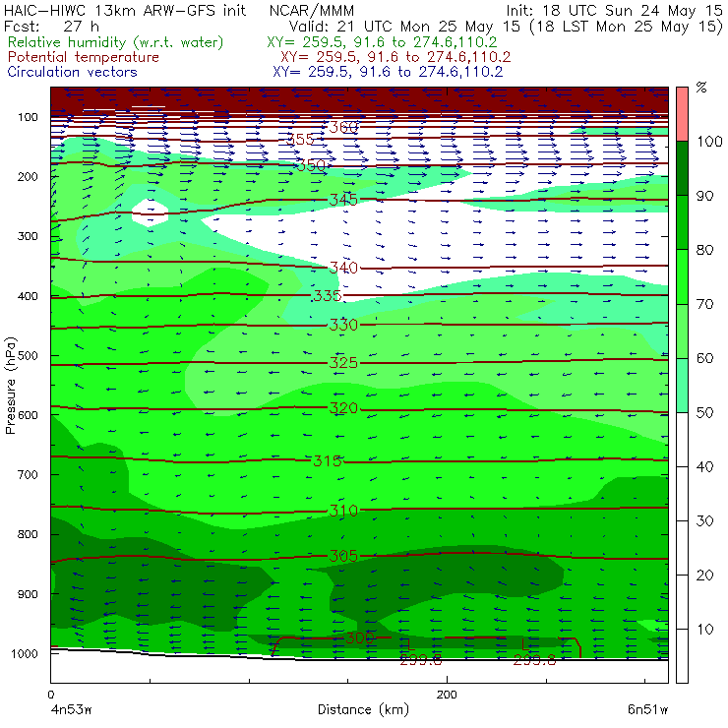Screen dimensions: 728x728
Task: Click the darkest green 90-100% colorbar swatch
Action: click(682, 168)
